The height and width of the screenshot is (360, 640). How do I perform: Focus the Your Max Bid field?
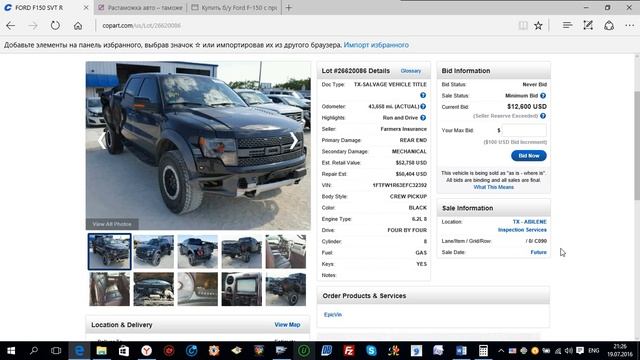pos(524,130)
